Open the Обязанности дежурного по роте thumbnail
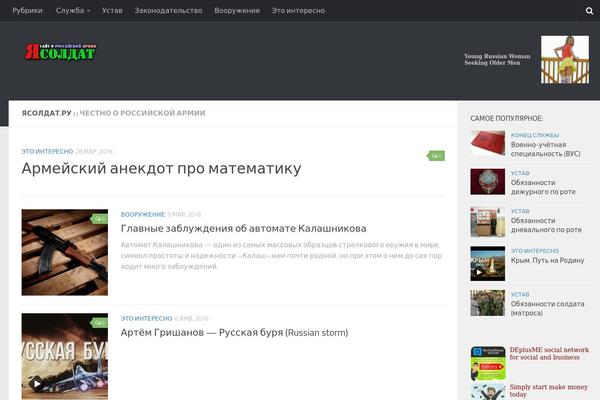The image size is (600, 400). point(488,181)
